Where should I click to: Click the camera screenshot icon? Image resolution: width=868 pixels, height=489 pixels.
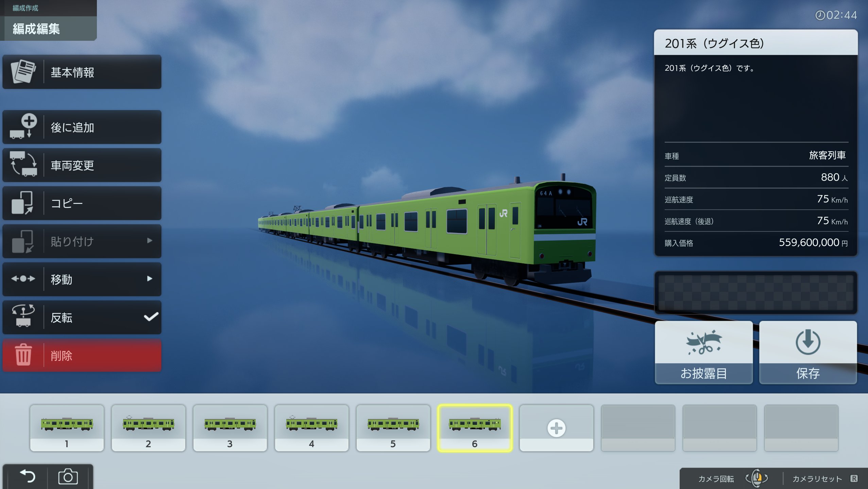coord(68,476)
